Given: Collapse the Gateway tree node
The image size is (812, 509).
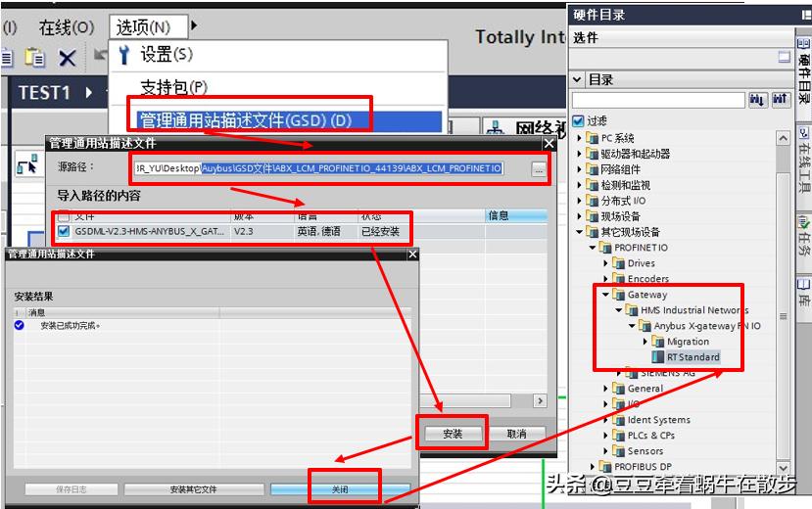Looking at the screenshot, I should tap(605, 295).
